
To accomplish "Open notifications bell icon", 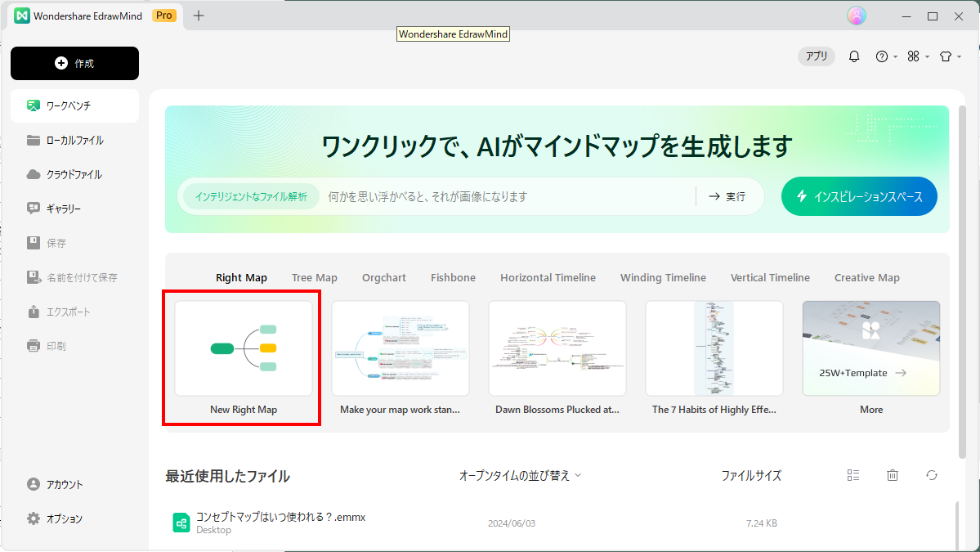I will coord(854,56).
